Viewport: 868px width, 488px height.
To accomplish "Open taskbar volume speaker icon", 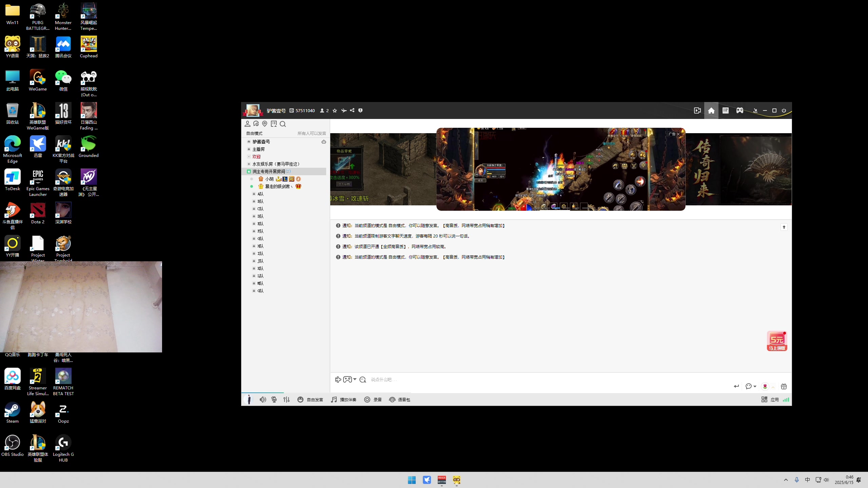I will pos(826,480).
